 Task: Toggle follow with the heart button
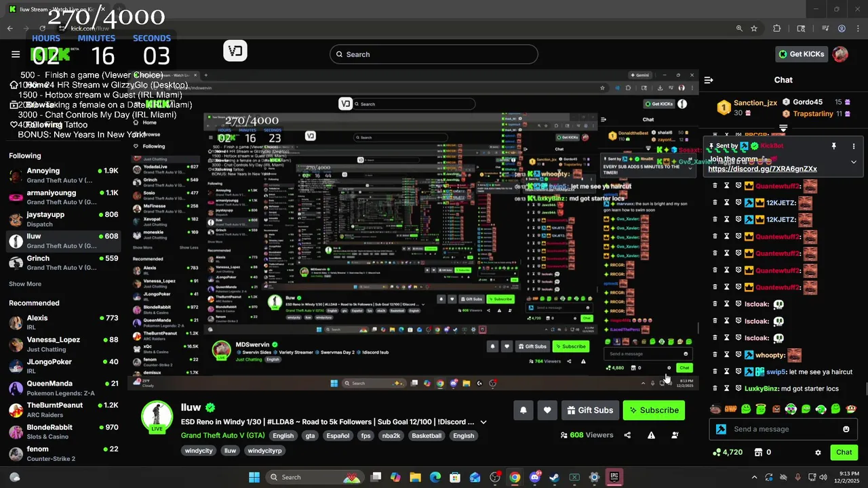click(547, 410)
